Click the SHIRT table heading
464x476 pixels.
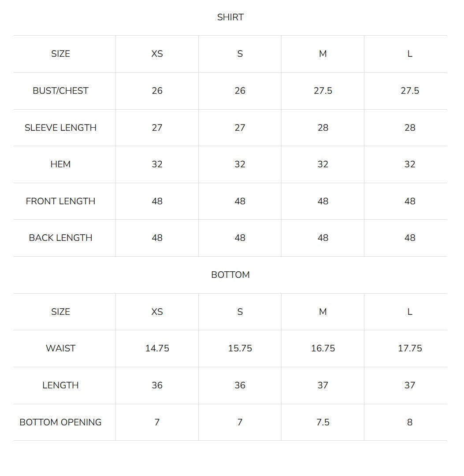tap(230, 17)
